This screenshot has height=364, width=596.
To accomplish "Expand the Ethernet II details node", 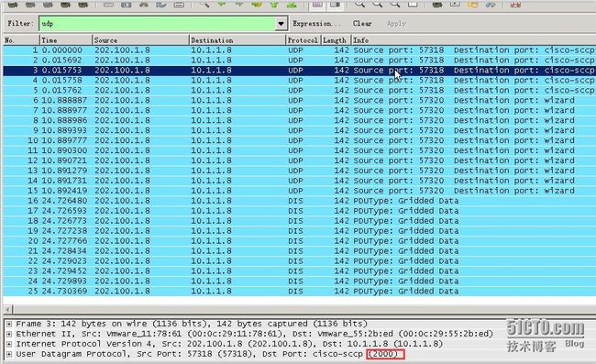I will 9,334.
